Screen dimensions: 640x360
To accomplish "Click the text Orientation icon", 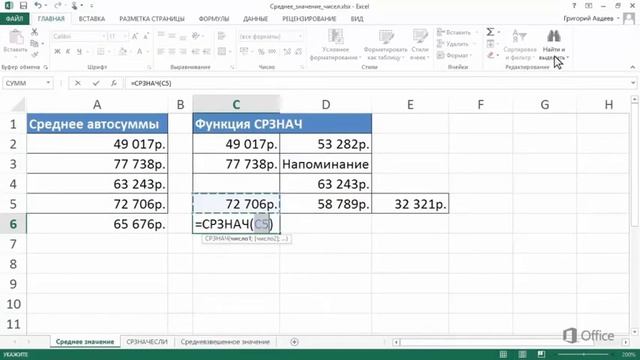I will [196, 36].
